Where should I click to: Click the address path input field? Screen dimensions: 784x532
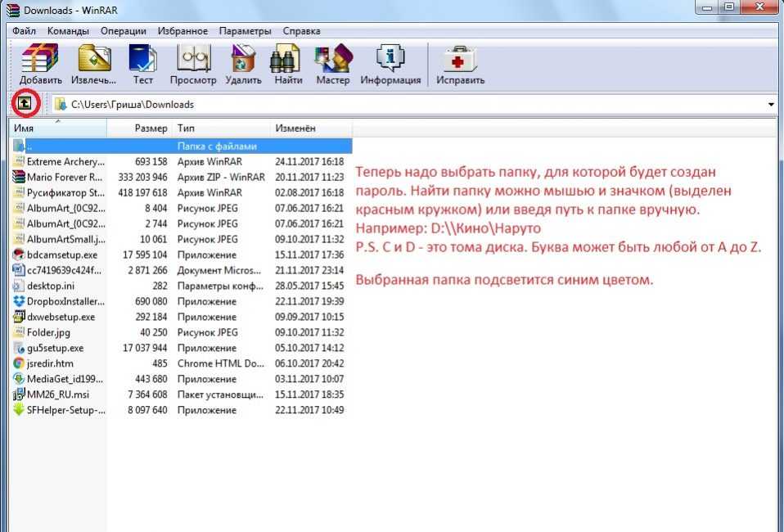click(x=409, y=105)
